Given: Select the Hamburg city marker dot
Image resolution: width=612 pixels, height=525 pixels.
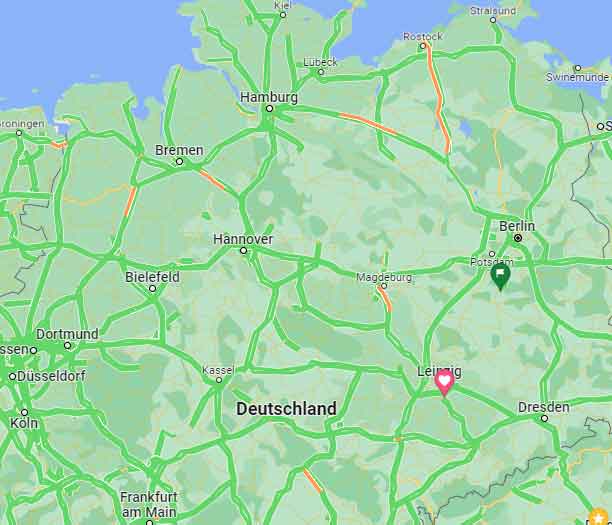Looking at the screenshot, I should click(269, 109).
